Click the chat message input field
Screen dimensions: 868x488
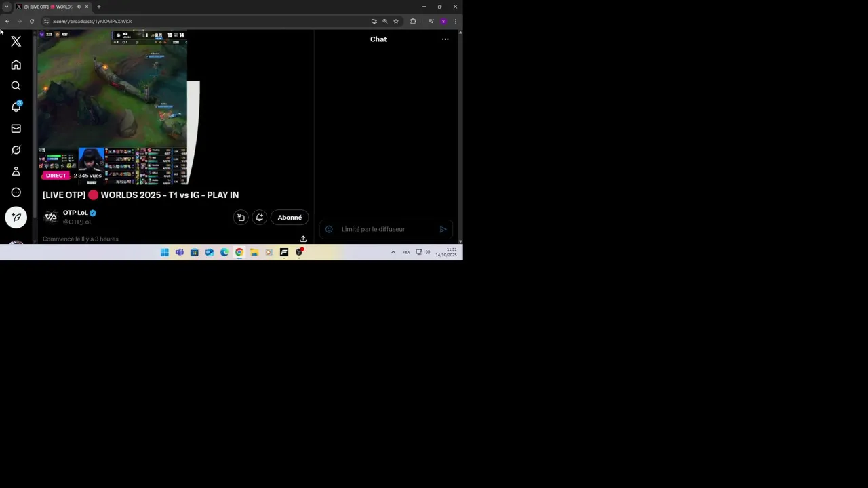pyautogui.click(x=387, y=229)
